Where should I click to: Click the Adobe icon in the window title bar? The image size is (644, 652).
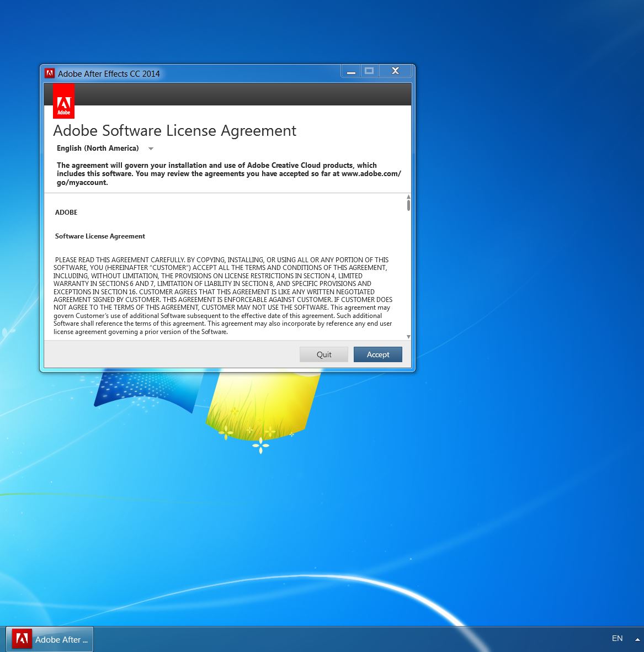click(x=50, y=73)
